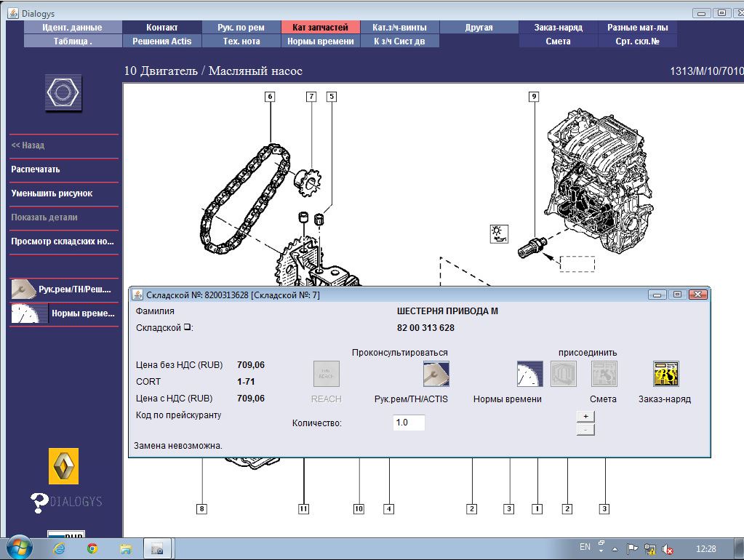Click the part name ШЕСТЕРНЯ ПРИВОДА М

click(447, 311)
